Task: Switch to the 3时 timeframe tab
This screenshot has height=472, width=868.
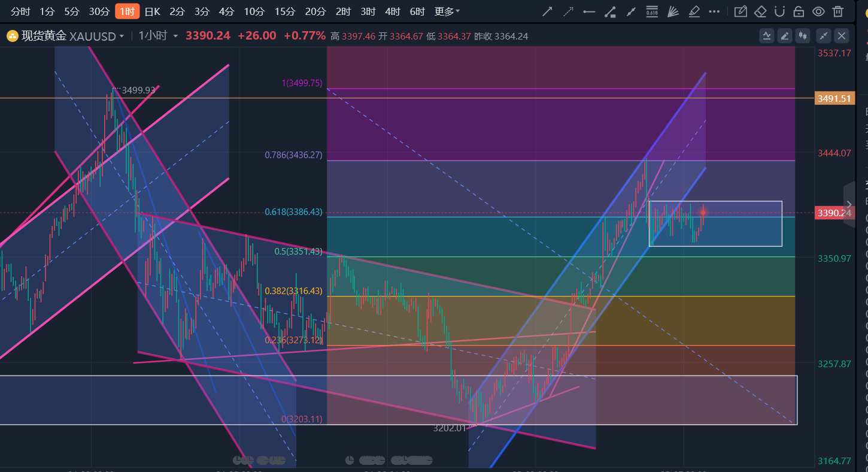Action: [x=368, y=11]
